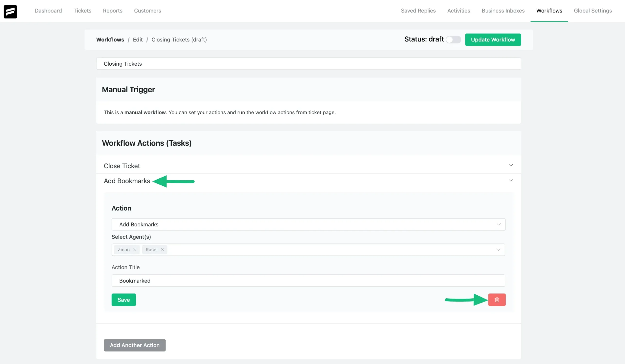This screenshot has height=364, width=625.
Task: Click the Customers navigation icon
Action: click(x=148, y=11)
